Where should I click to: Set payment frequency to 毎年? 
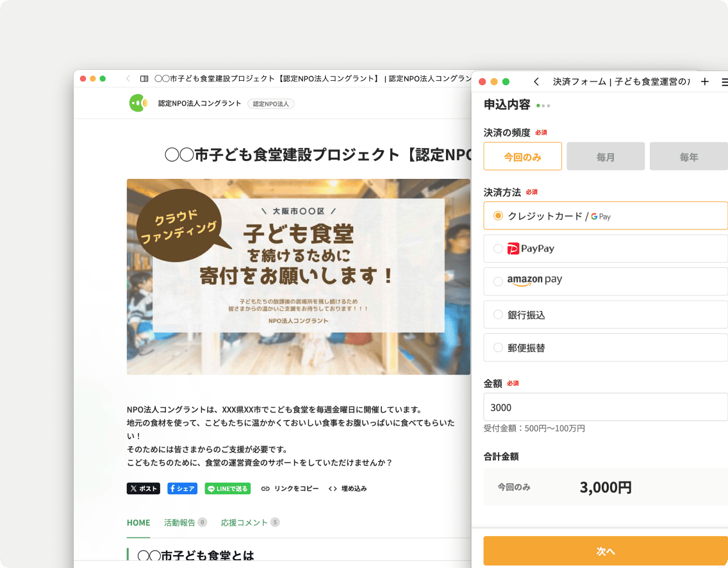tap(688, 156)
